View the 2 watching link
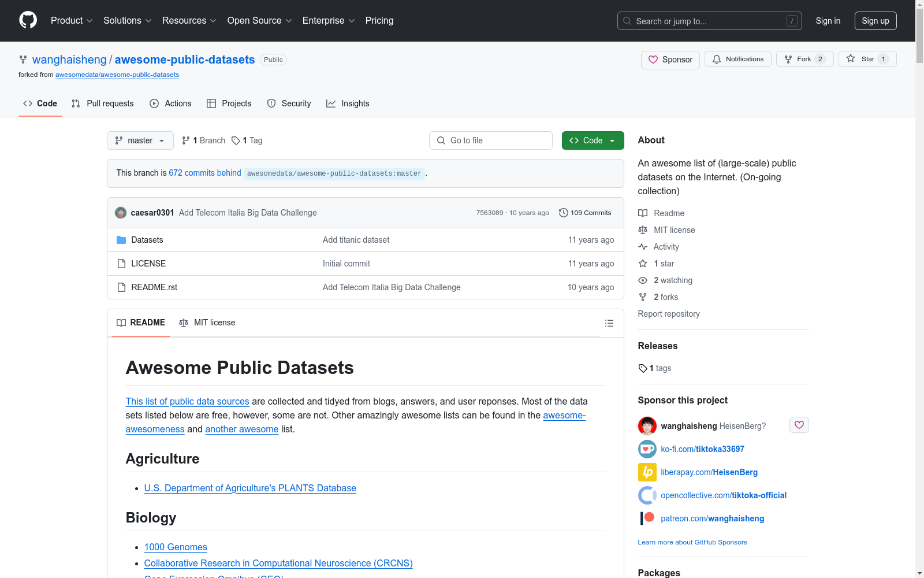This screenshot has width=924, height=578. (665, 280)
